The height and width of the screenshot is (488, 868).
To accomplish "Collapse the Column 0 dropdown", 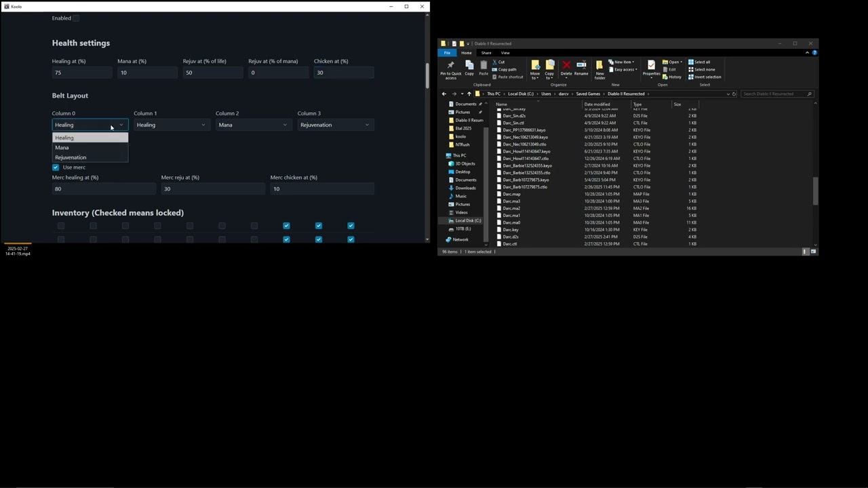I will pos(90,125).
